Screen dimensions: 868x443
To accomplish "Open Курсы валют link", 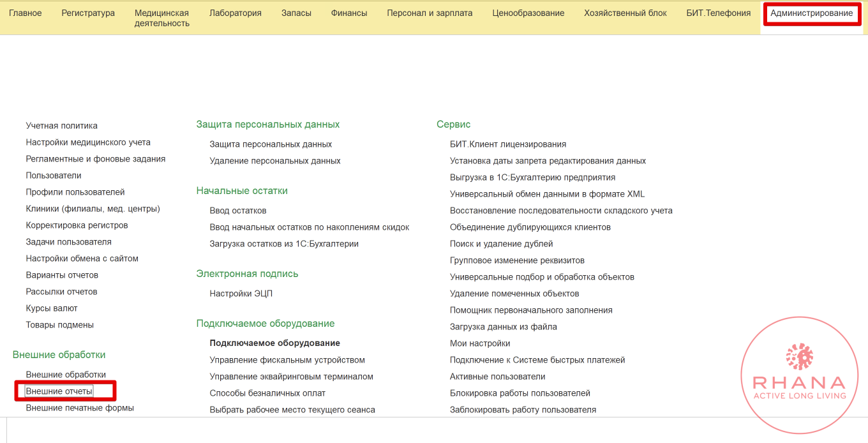I will 52,308.
